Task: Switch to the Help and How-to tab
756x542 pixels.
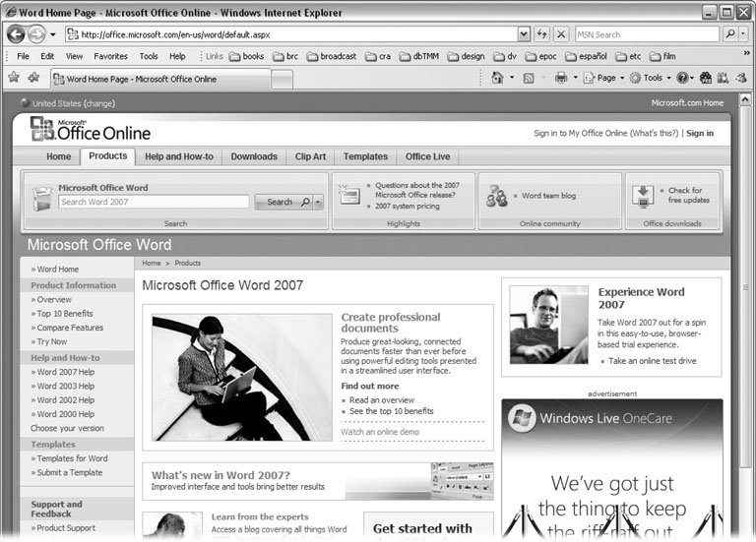Action: [179, 156]
